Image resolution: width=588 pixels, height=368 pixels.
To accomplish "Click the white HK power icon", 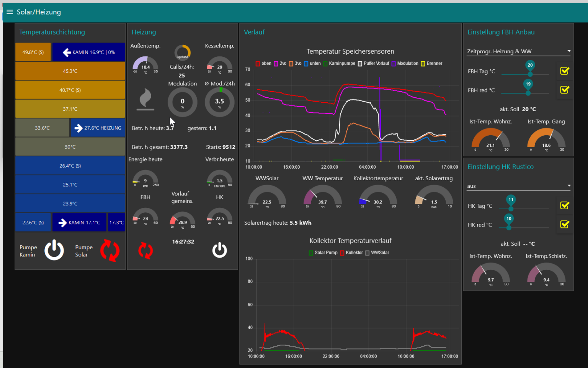I will tap(220, 250).
